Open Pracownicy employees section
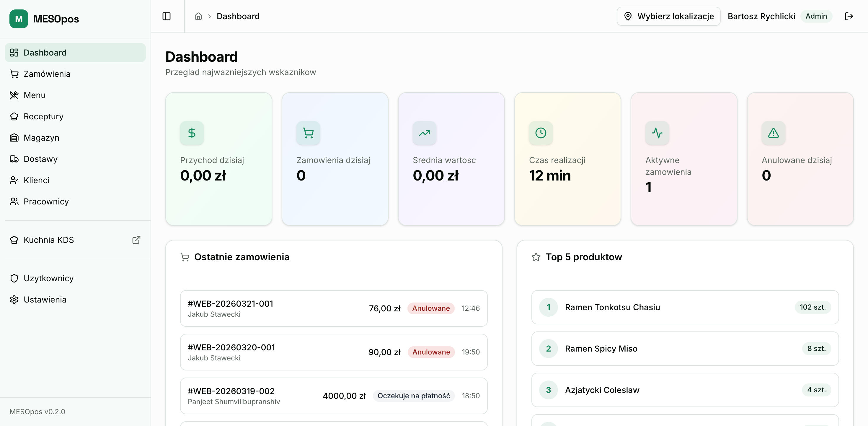Image resolution: width=868 pixels, height=426 pixels. (x=46, y=201)
